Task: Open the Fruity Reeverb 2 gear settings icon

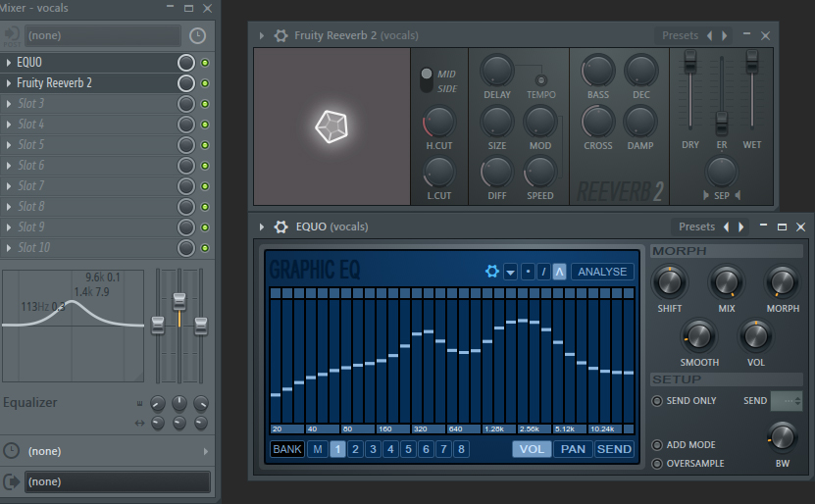Action: point(280,35)
